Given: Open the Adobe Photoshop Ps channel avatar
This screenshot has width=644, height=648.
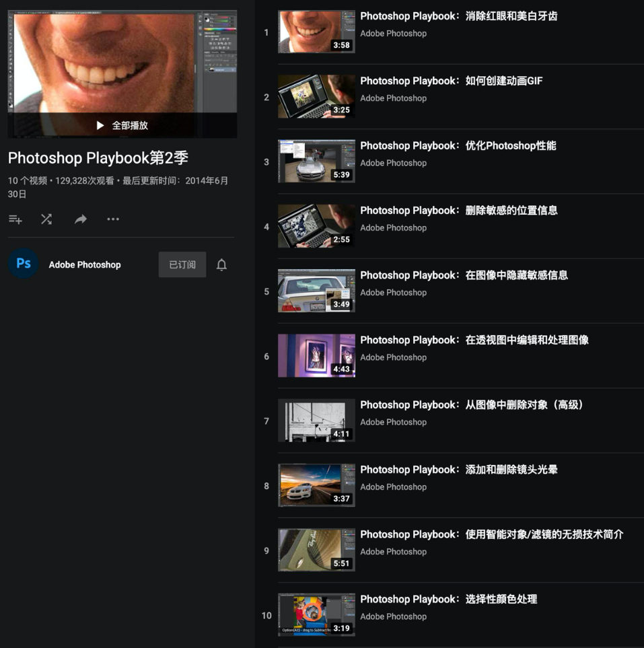Looking at the screenshot, I should click(23, 264).
